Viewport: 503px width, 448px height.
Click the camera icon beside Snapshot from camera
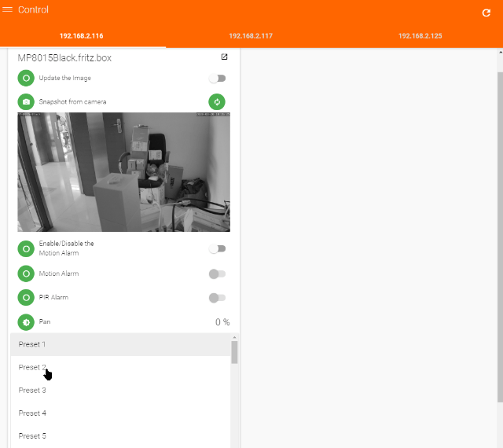click(26, 101)
